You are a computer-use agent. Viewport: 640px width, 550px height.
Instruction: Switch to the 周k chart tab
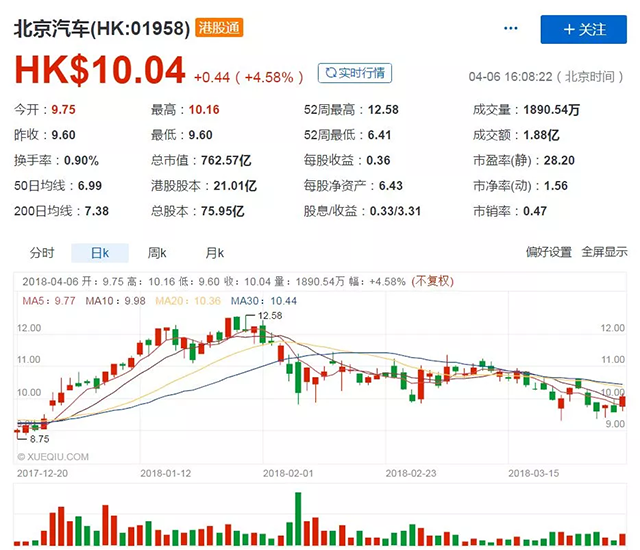click(x=157, y=253)
